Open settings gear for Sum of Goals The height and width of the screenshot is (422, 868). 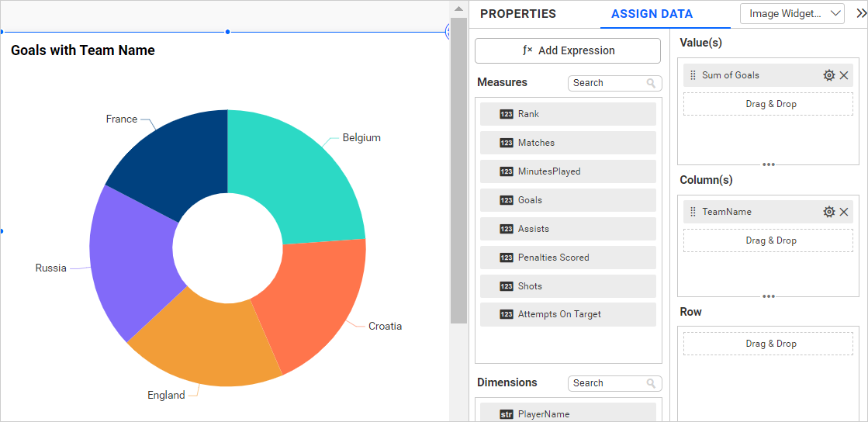click(x=828, y=75)
